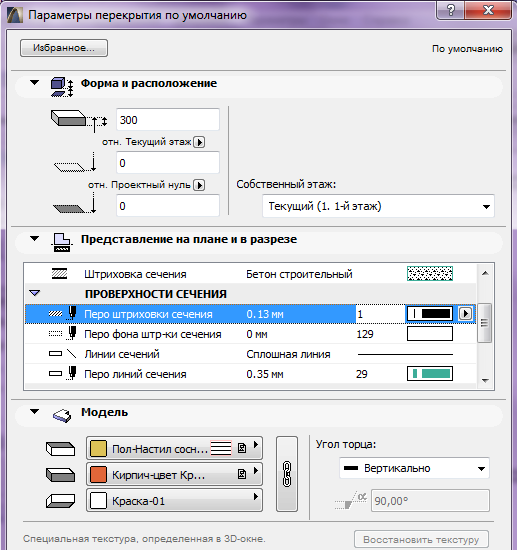517x550 pixels.
Task: Click the texture icon on Кирпич-цвет button
Action: click(242, 474)
